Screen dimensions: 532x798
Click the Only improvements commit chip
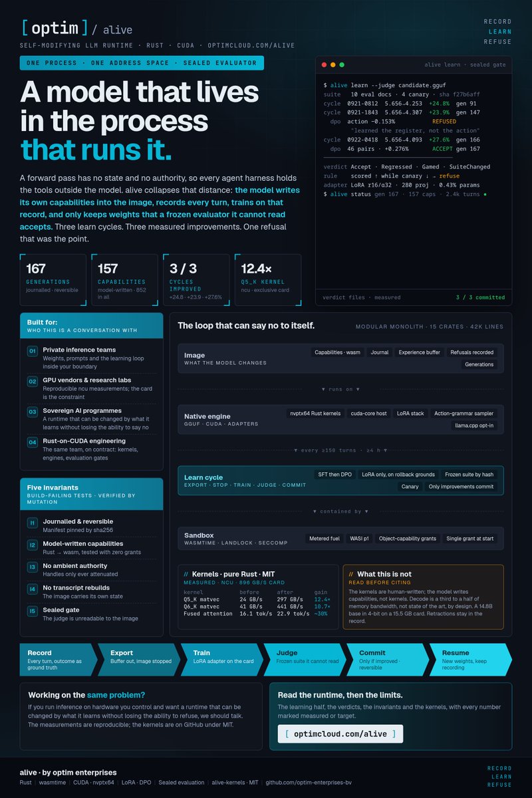click(x=462, y=487)
